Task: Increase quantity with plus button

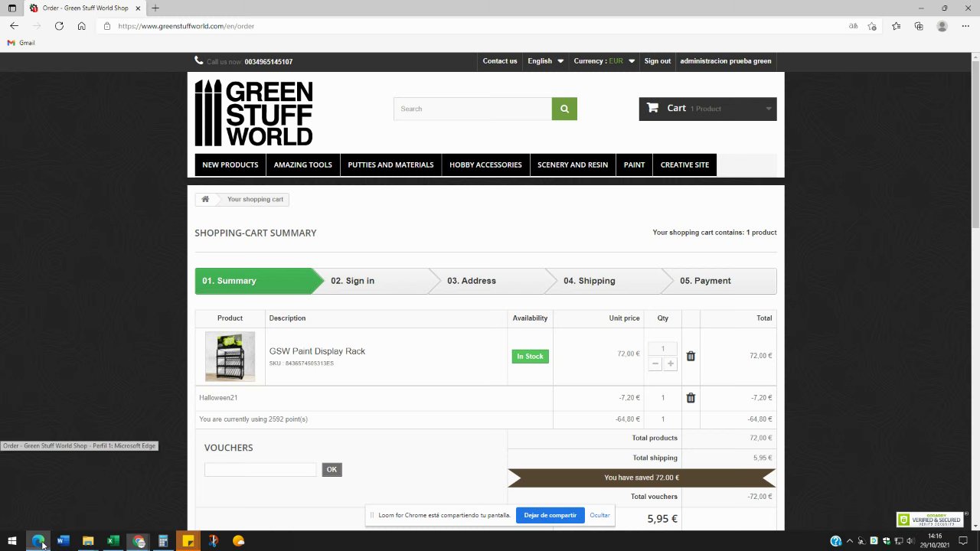Action: pyautogui.click(x=671, y=364)
